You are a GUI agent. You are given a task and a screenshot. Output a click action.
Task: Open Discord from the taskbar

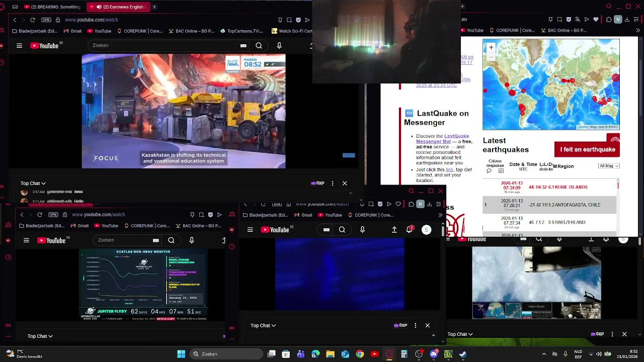coord(434,354)
